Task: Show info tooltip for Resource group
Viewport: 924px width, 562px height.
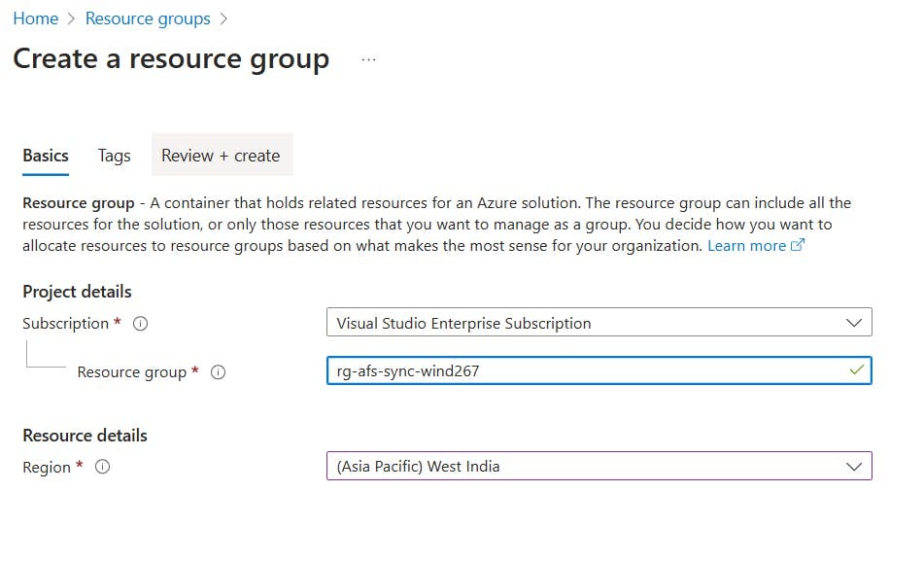Action: tap(218, 372)
